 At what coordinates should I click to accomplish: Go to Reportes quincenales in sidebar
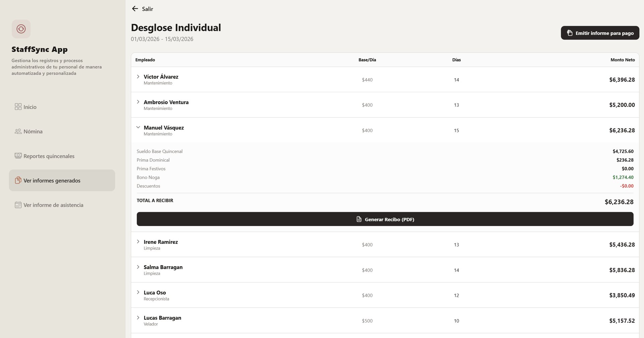coord(49,156)
